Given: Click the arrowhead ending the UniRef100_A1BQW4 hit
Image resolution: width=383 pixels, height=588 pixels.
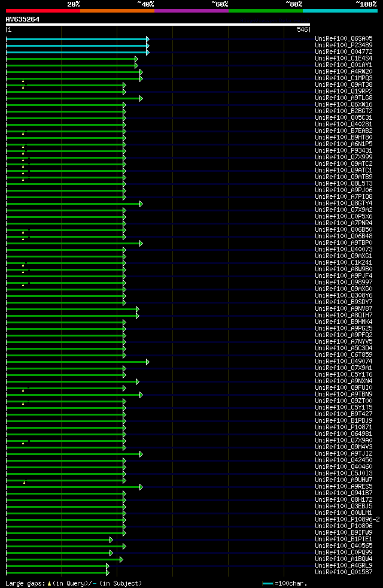Looking at the screenshot, I should click(x=121, y=559).
